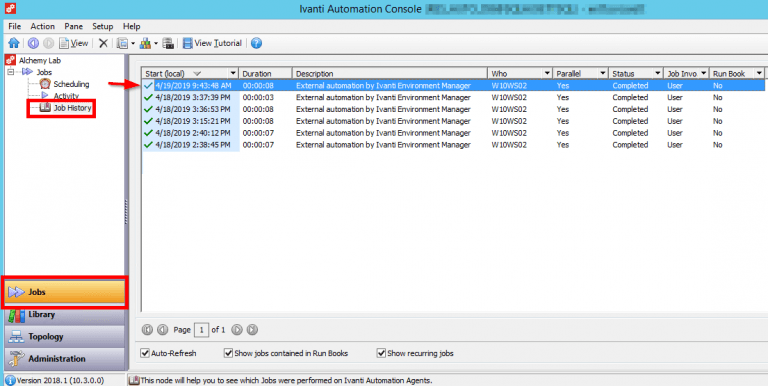Switch to the Jobs navigation pane
Screen dimensions: 768x386
click(x=65, y=292)
